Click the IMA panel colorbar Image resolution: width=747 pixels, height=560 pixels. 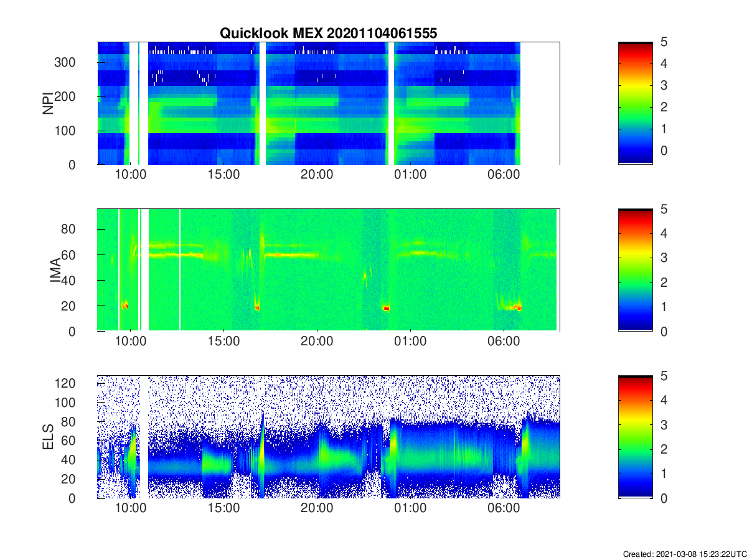tap(635, 271)
